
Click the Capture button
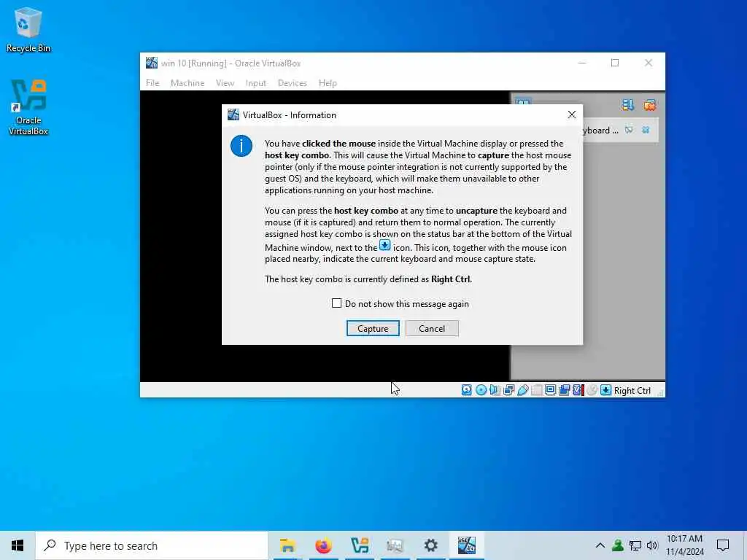point(373,328)
